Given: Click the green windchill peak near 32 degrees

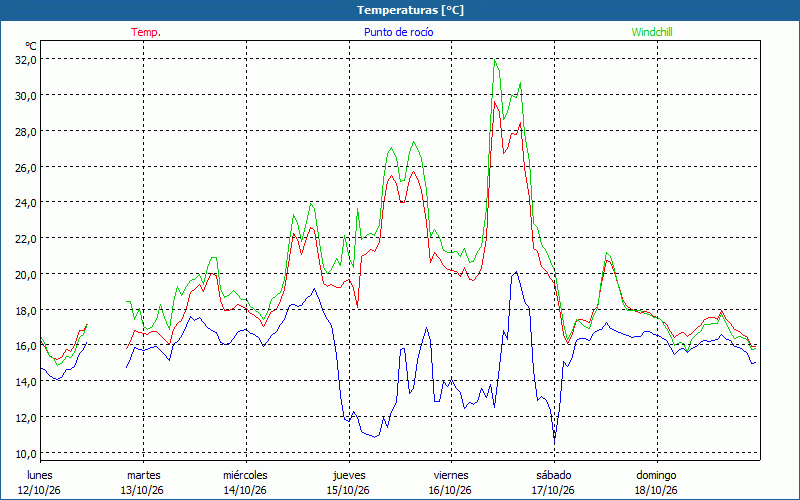Looking at the screenshot, I should (x=495, y=60).
